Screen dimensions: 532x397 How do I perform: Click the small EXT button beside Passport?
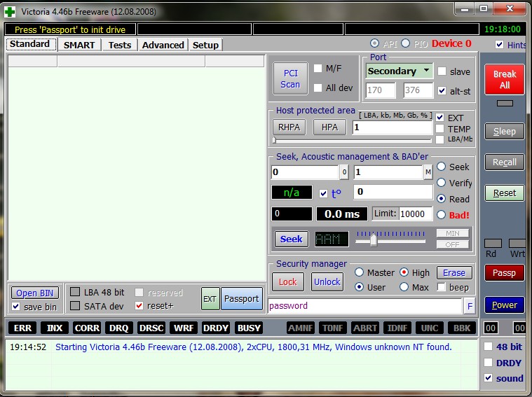[x=210, y=299]
